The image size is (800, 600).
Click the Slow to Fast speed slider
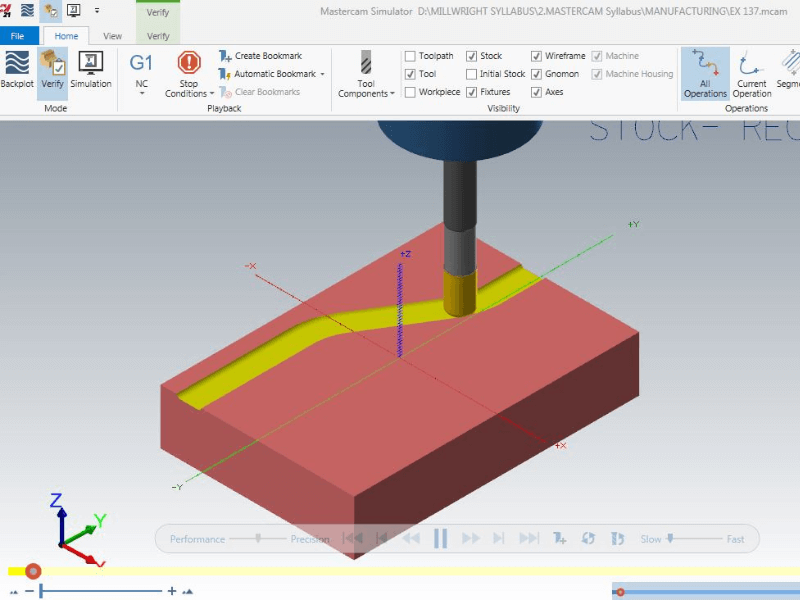671,539
